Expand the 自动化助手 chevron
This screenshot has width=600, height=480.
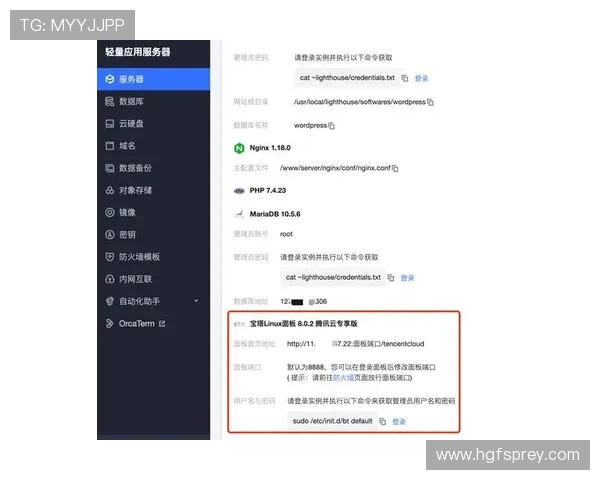click(196, 301)
